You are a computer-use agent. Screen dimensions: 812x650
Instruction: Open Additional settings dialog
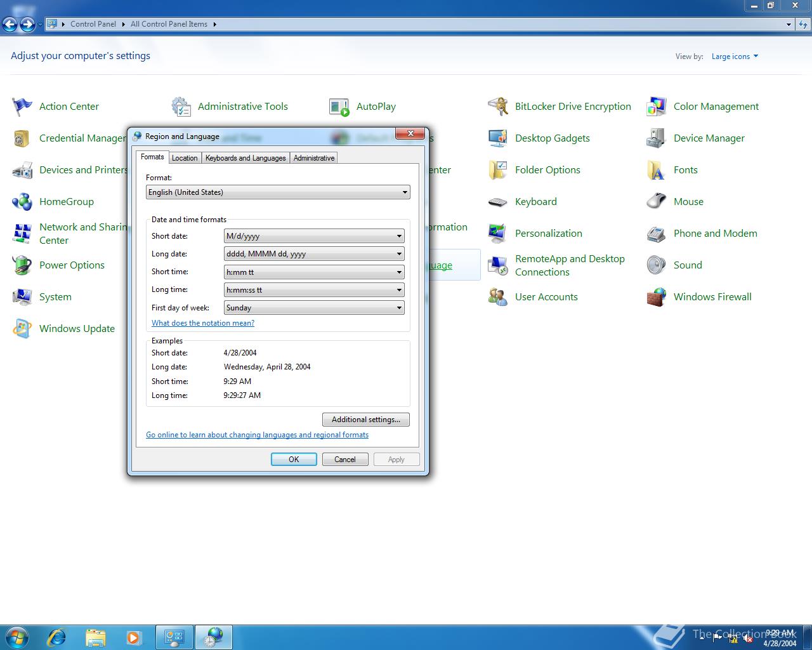tap(366, 420)
